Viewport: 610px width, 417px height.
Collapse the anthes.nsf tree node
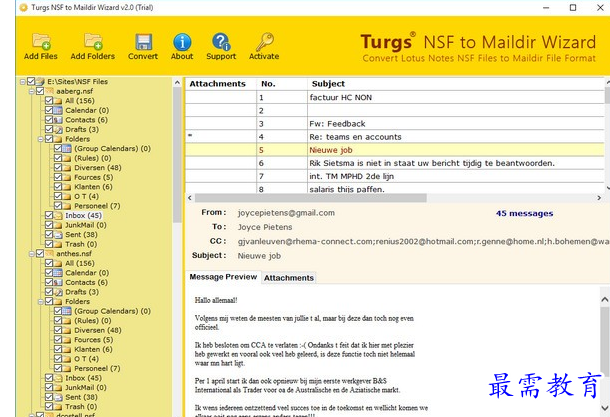click(32, 254)
